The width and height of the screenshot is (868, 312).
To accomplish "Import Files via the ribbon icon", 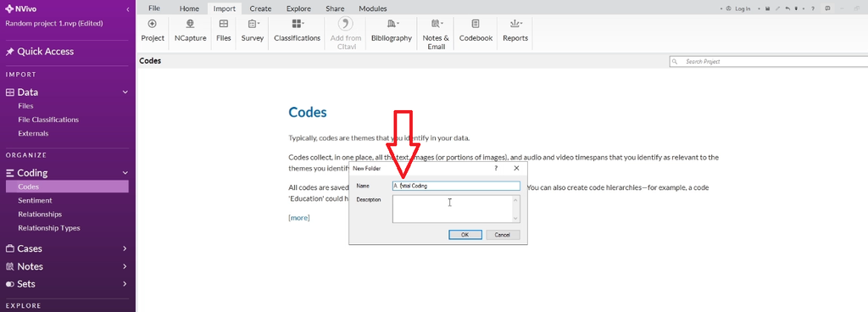I will pos(224,24).
